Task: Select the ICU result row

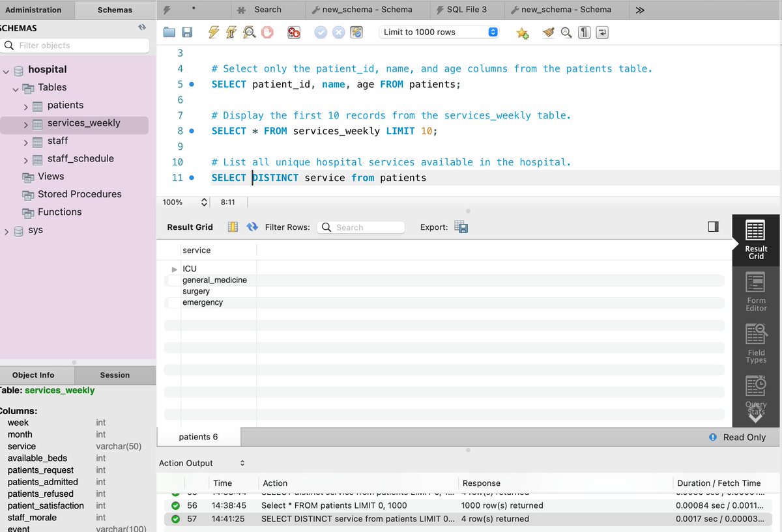Action: tap(444, 269)
